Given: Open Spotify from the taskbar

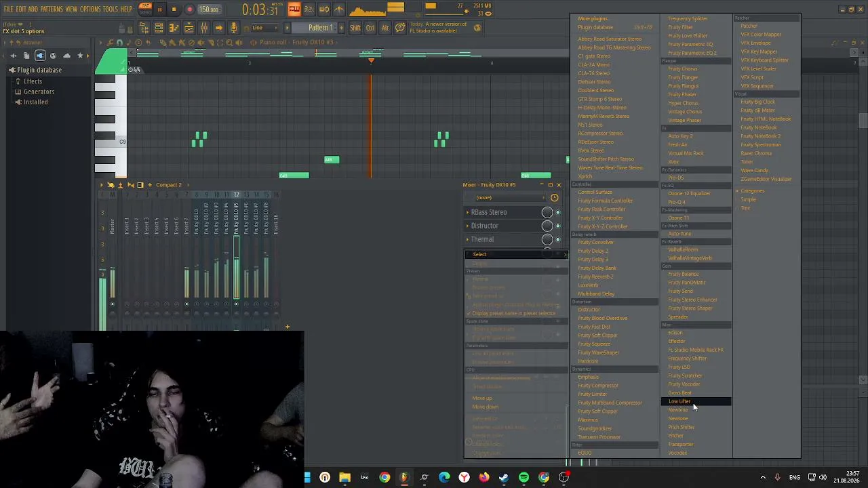Looking at the screenshot, I should pyautogui.click(x=524, y=477).
